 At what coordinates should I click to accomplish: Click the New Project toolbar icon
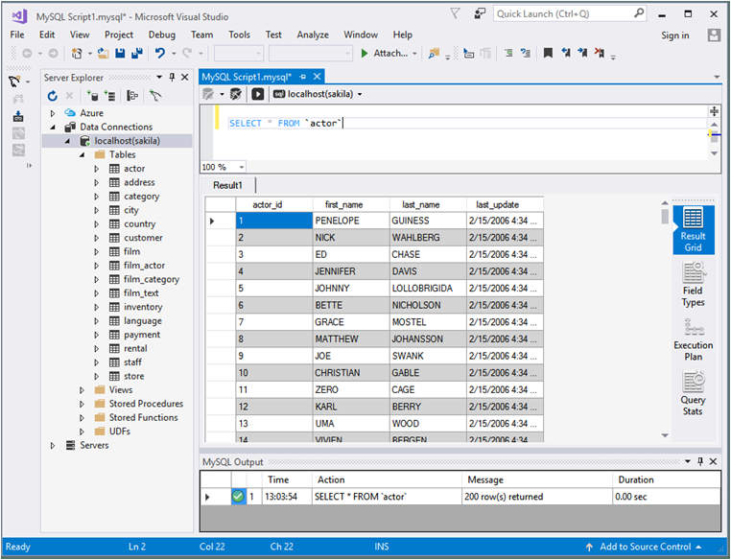coord(77,54)
